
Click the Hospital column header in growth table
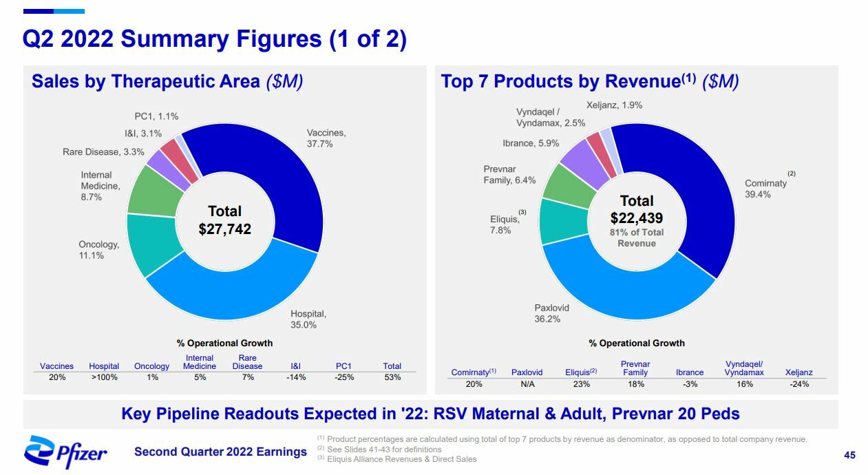[x=104, y=366]
